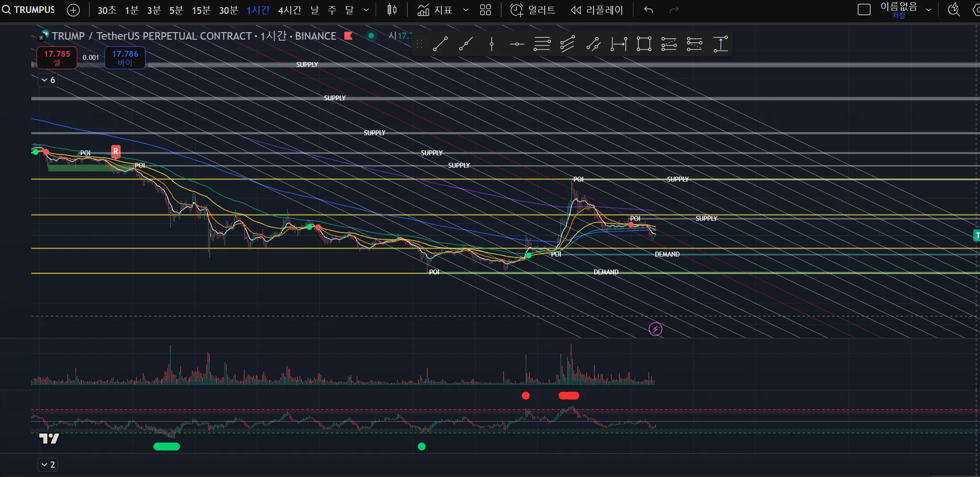The width and height of the screenshot is (980, 477).
Task: Select the Rectangle drawing tool
Action: tap(644, 44)
